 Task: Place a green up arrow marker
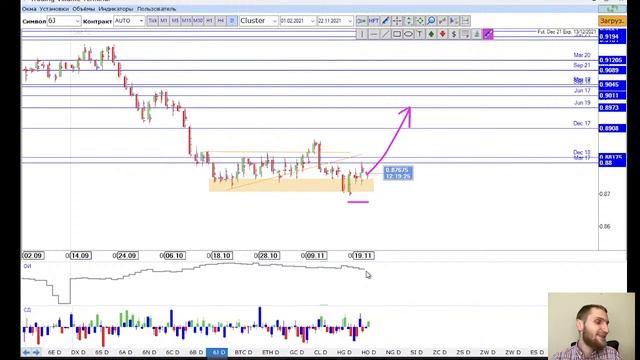tap(431, 34)
